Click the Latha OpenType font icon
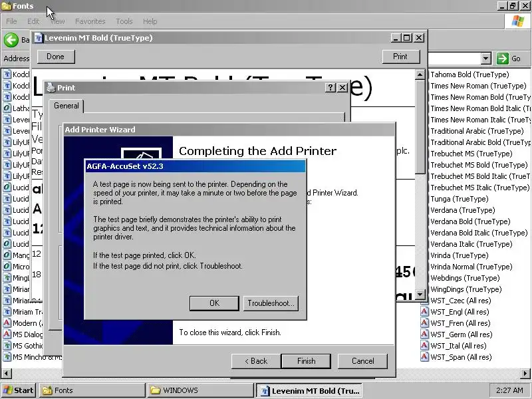 (7, 108)
